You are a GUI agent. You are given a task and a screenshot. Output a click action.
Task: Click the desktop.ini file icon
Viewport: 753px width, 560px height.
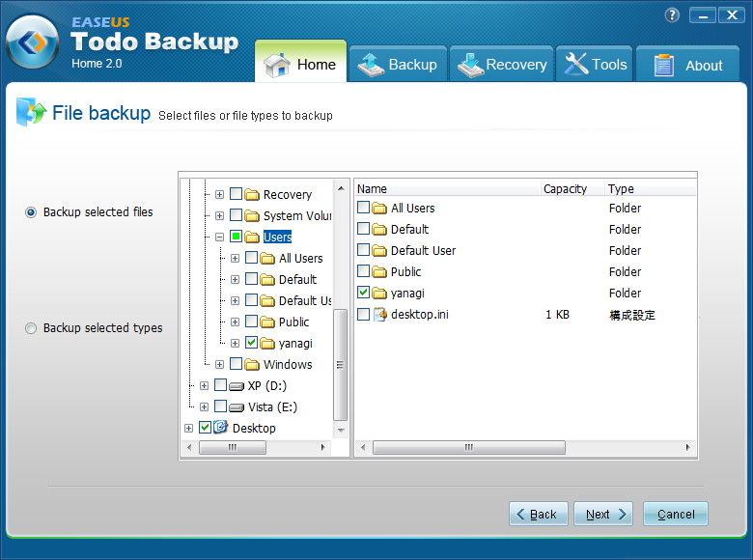click(379, 315)
